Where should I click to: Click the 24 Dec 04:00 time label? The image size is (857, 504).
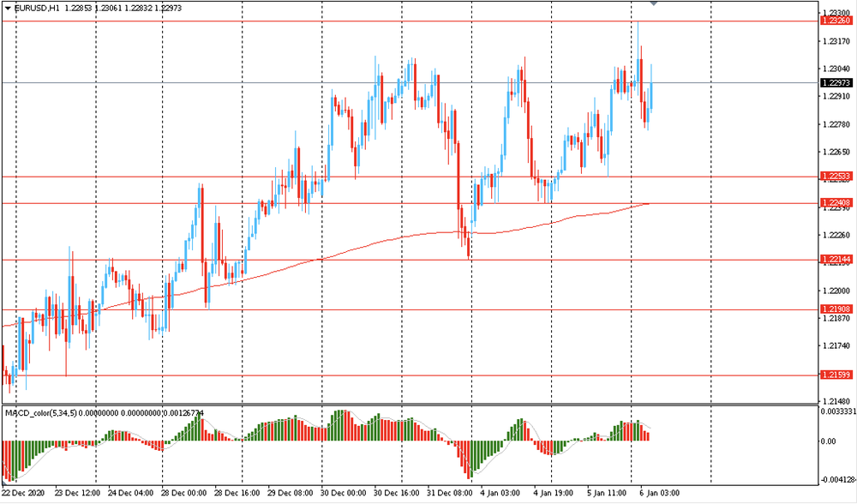click(130, 493)
